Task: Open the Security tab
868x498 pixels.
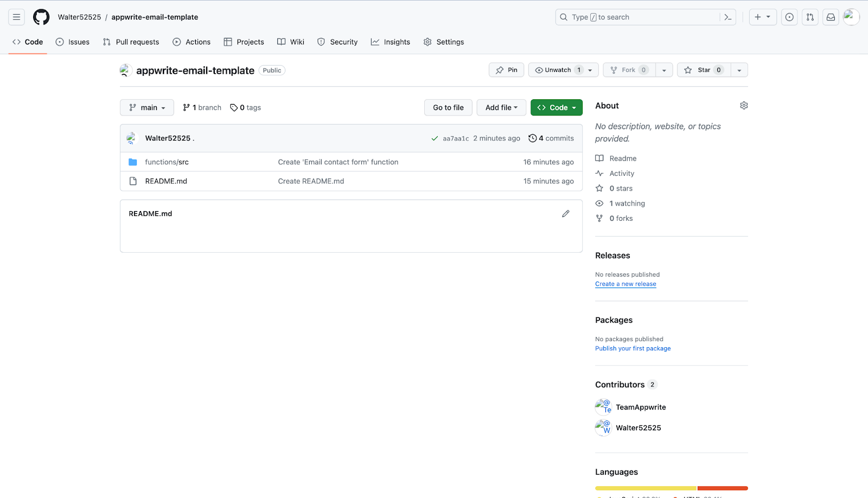Action: tap(337, 42)
